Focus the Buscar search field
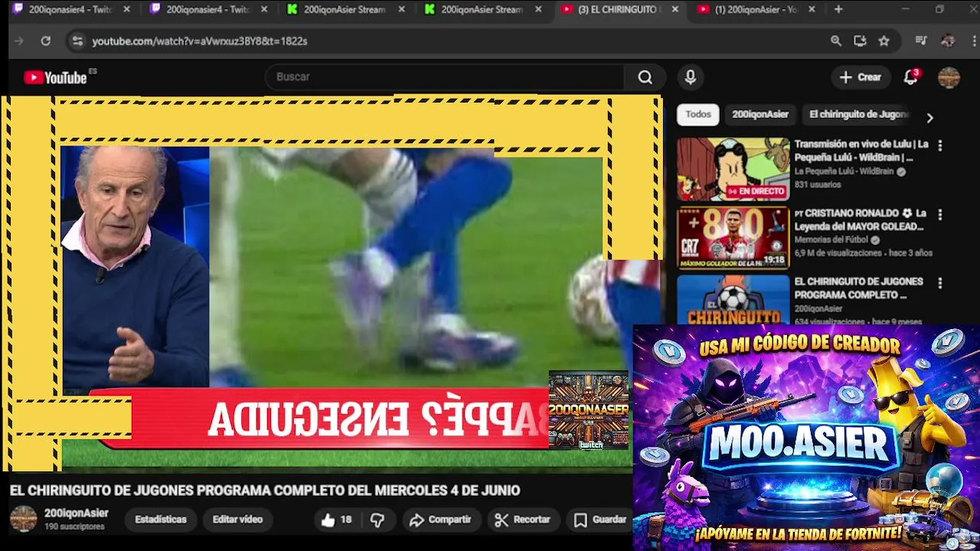Image resolution: width=980 pixels, height=551 pixels. (446, 77)
